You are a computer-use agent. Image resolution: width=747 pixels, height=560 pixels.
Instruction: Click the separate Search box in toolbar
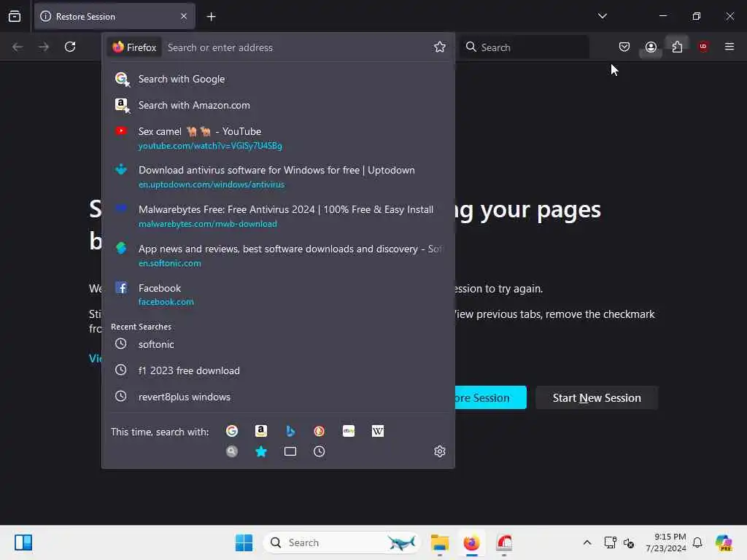coord(524,47)
